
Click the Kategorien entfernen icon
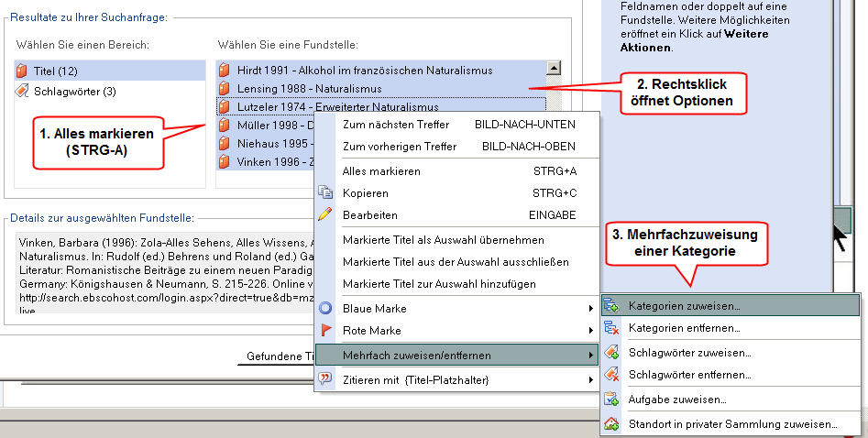tap(611, 328)
